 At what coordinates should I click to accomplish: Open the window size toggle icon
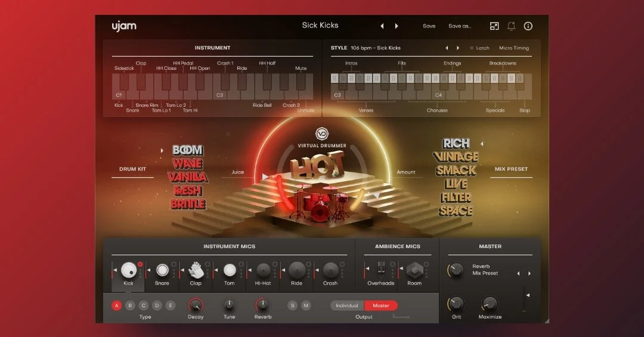click(494, 26)
